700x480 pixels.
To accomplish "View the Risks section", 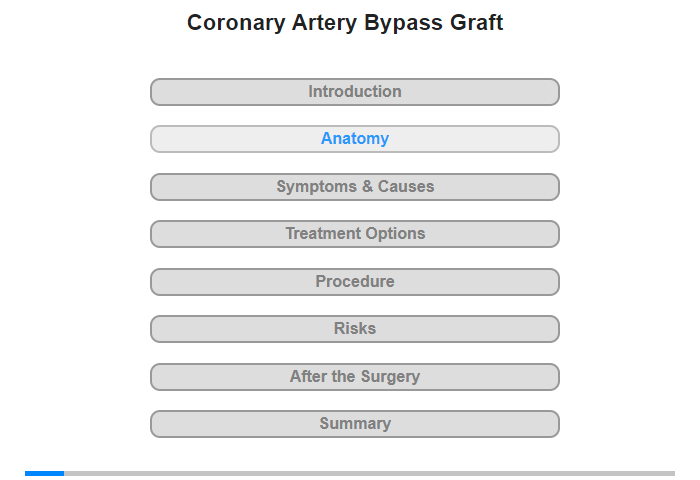I will (x=355, y=329).
